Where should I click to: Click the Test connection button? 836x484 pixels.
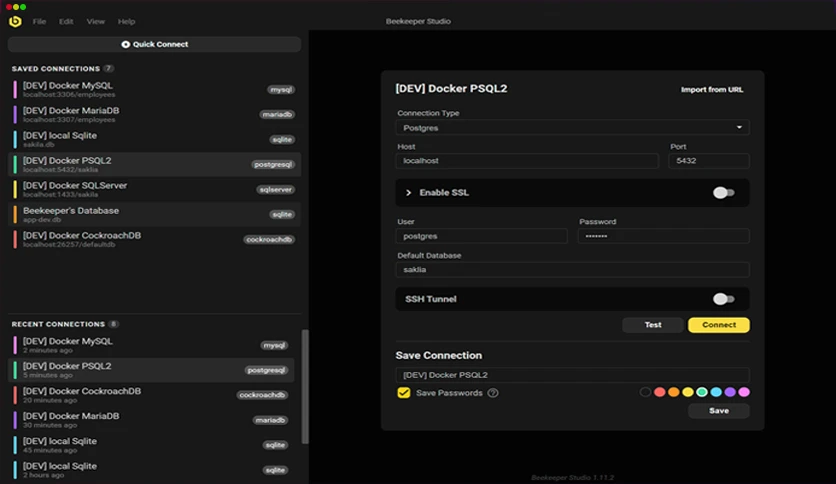[x=653, y=325]
